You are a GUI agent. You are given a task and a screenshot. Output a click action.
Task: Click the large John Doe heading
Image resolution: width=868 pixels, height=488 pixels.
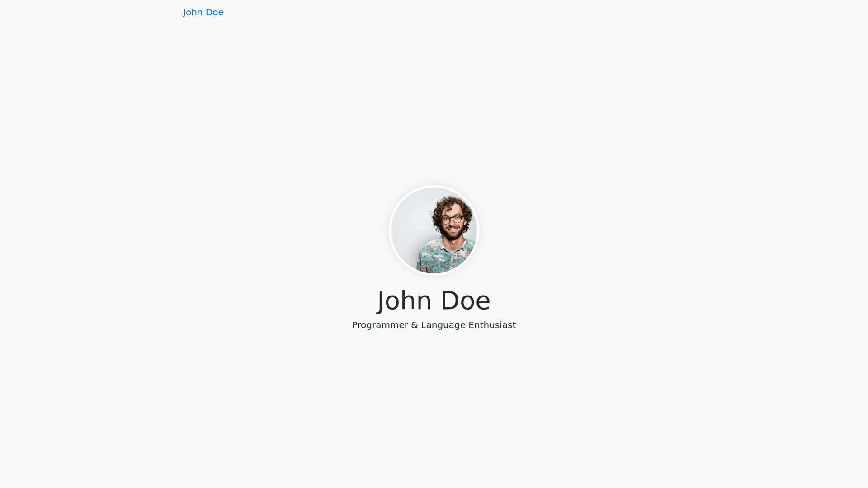[x=434, y=301]
